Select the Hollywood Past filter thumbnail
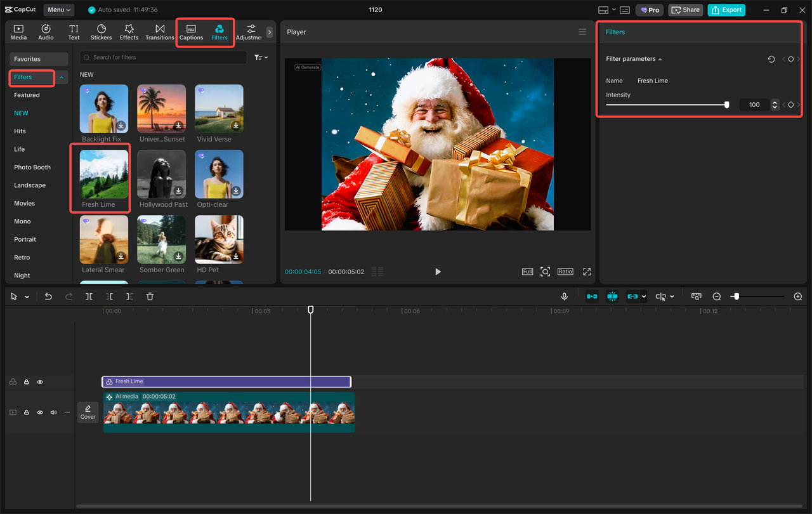The width and height of the screenshot is (812, 514). (x=161, y=173)
